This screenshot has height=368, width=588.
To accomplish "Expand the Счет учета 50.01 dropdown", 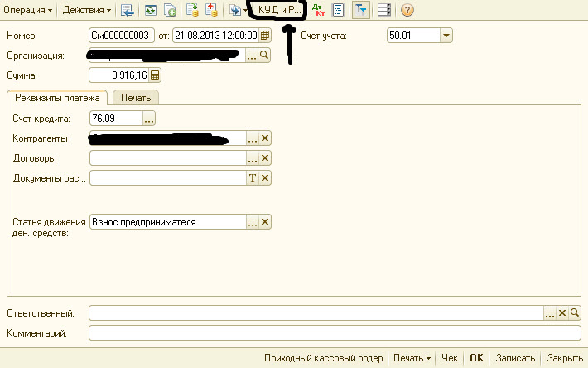I will (446, 36).
